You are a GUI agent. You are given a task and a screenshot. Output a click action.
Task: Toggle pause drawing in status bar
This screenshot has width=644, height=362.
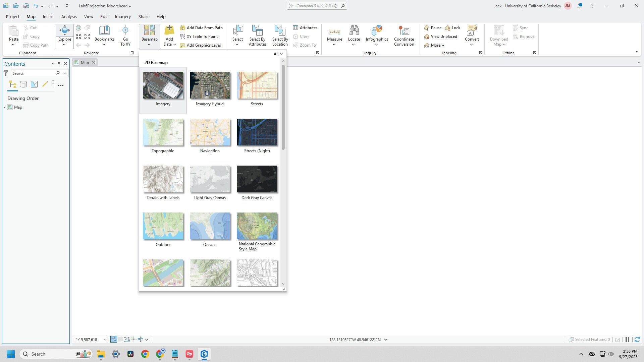pyautogui.click(x=627, y=340)
